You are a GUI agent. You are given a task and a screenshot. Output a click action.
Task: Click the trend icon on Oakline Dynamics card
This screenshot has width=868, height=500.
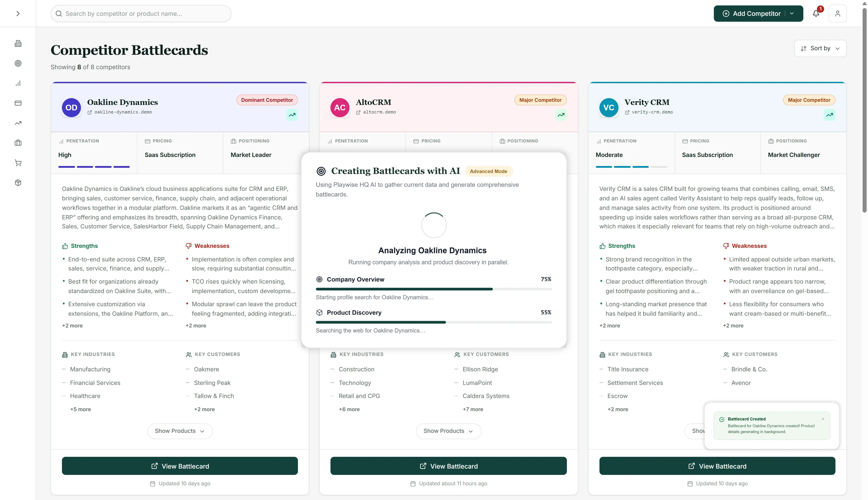(x=292, y=115)
